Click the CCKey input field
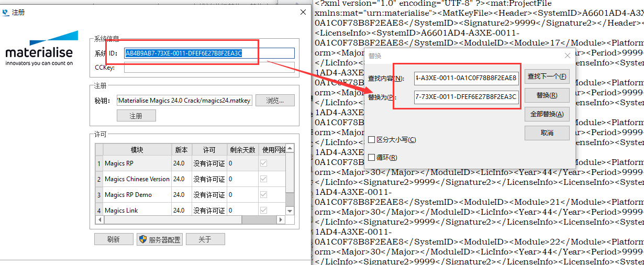 point(209,67)
